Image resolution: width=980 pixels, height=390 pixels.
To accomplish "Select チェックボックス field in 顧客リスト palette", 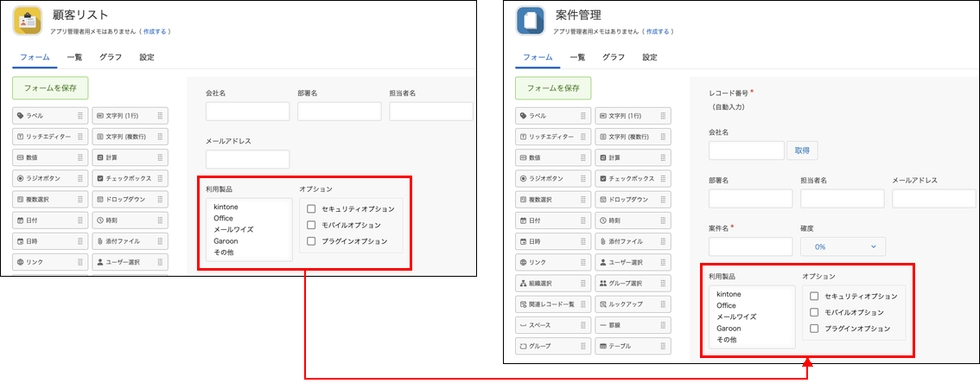I will 130,178.
